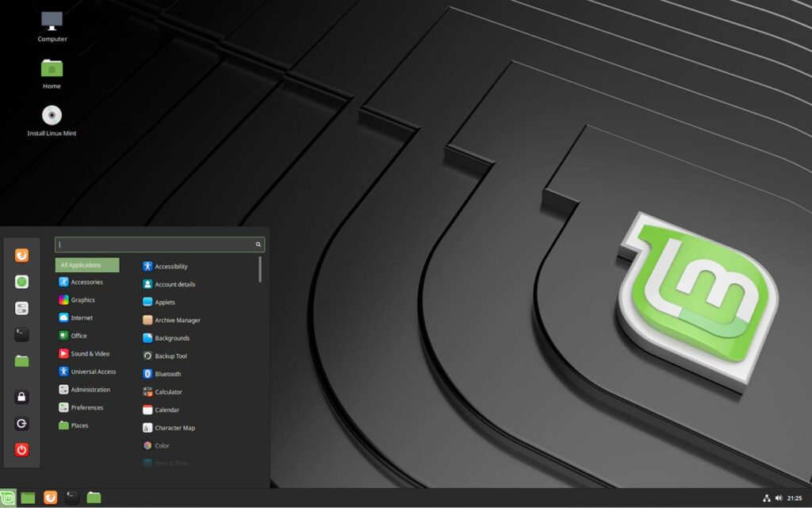Select the All Applications category
This screenshot has height=508, width=812.
tap(87, 265)
